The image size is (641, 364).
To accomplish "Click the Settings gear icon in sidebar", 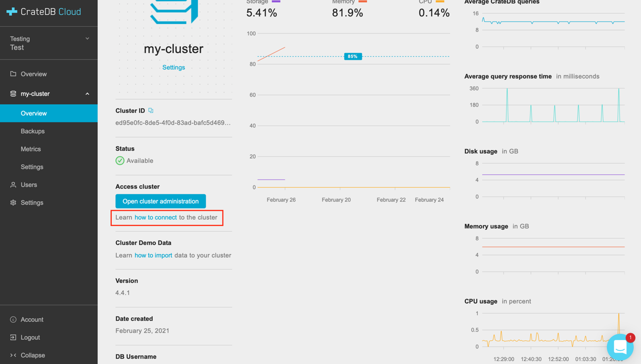I will 13,203.
